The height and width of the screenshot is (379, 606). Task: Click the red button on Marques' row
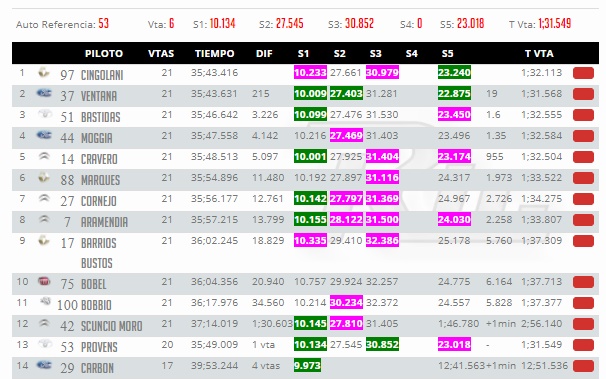tap(583, 178)
